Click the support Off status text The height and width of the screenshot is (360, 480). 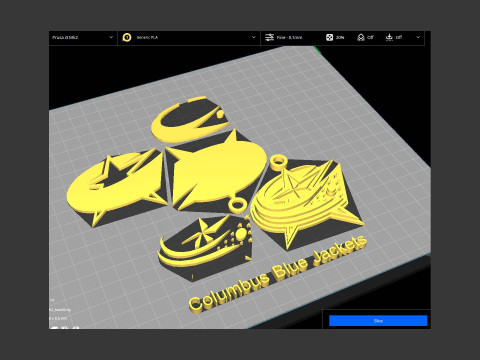pyautogui.click(x=370, y=38)
